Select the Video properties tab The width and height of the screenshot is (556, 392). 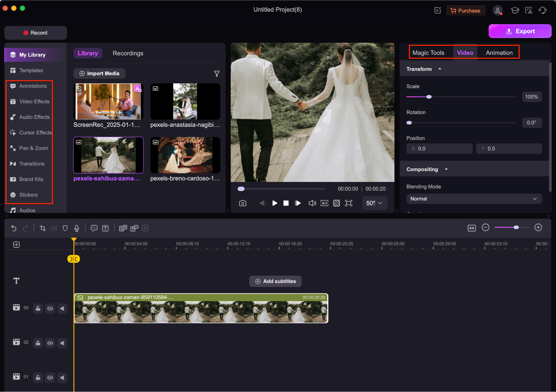(465, 53)
